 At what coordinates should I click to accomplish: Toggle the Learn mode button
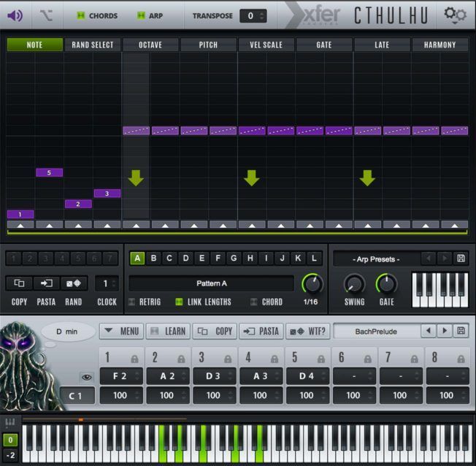click(x=168, y=331)
